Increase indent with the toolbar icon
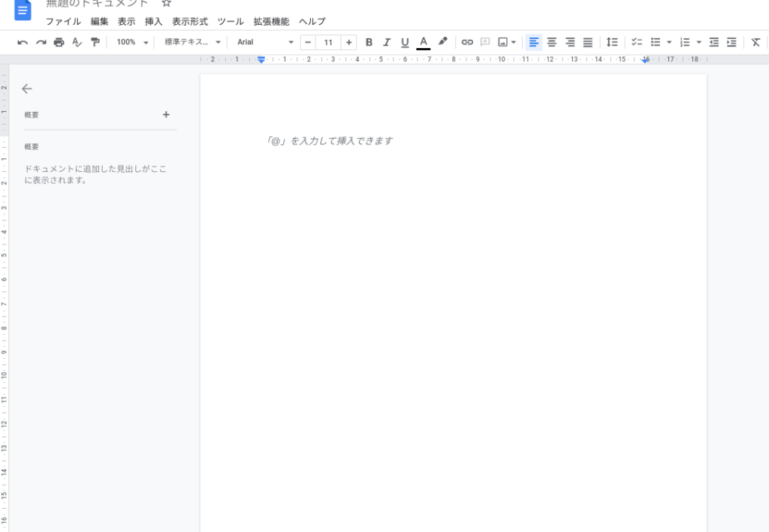 [731, 42]
